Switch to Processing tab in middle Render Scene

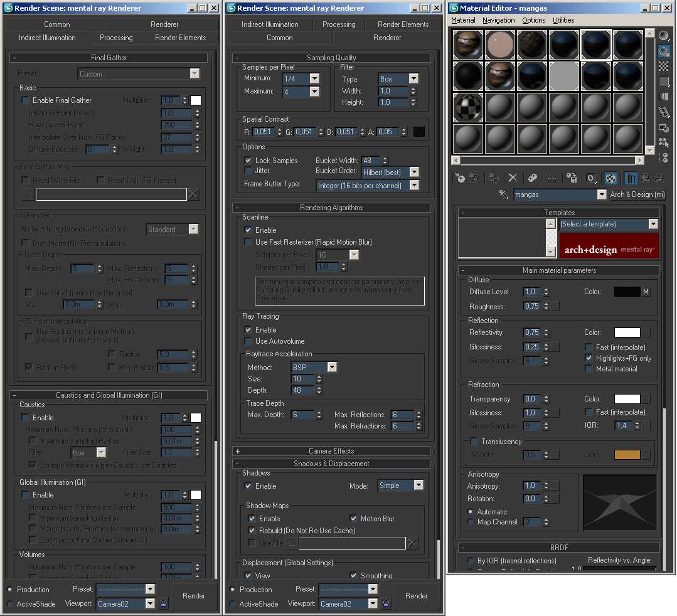[x=339, y=24]
